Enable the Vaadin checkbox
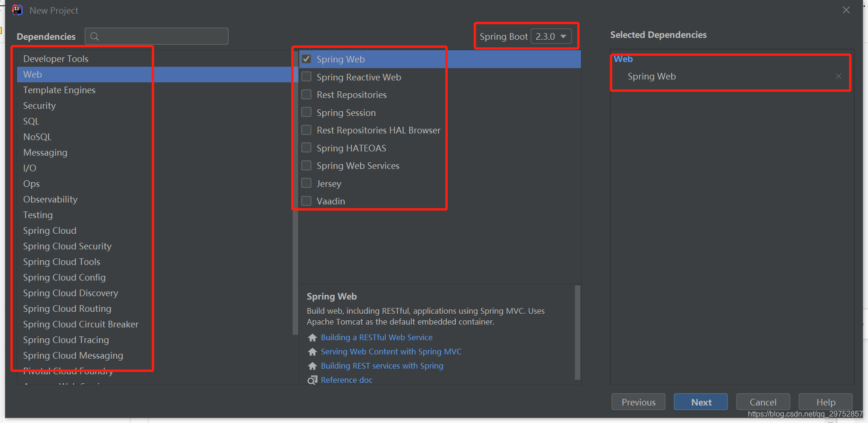The width and height of the screenshot is (868, 423). [306, 201]
